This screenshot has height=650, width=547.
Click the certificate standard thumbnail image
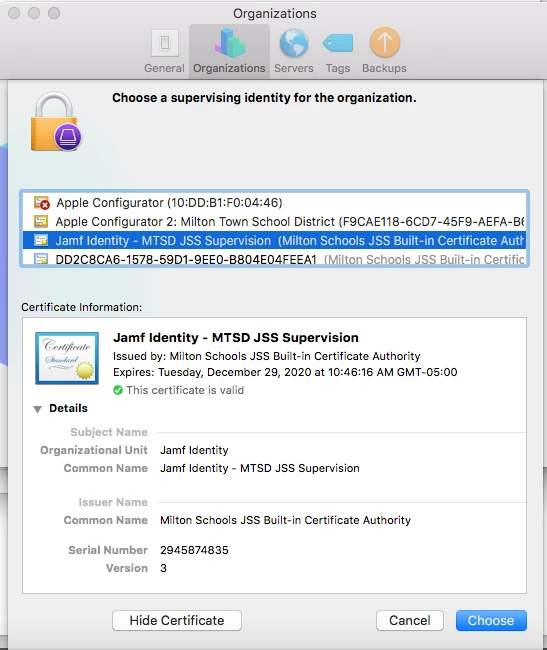click(67, 358)
